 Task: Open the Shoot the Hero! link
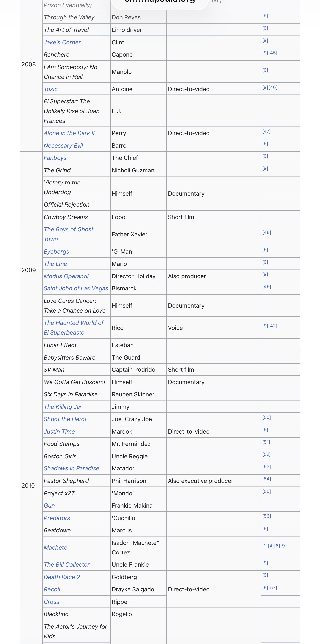65,419
